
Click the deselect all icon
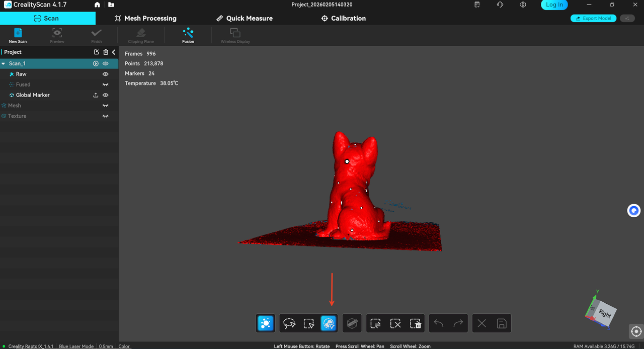point(395,323)
